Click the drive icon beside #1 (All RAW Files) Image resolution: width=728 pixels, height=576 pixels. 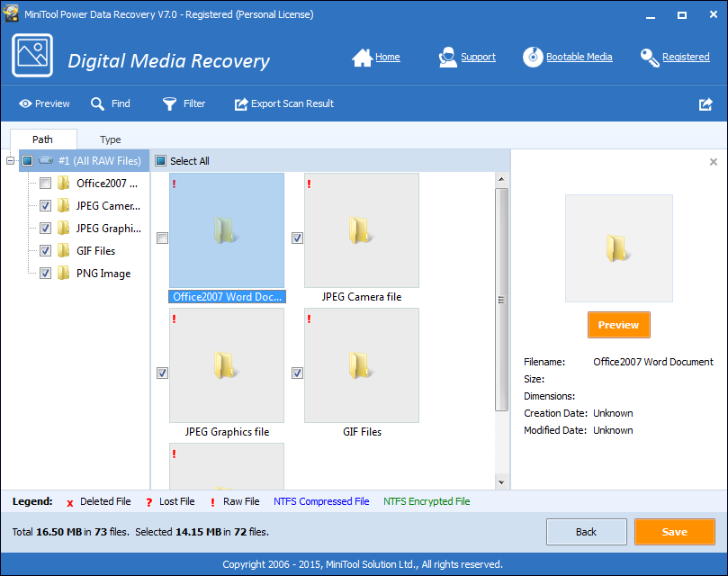coord(46,160)
